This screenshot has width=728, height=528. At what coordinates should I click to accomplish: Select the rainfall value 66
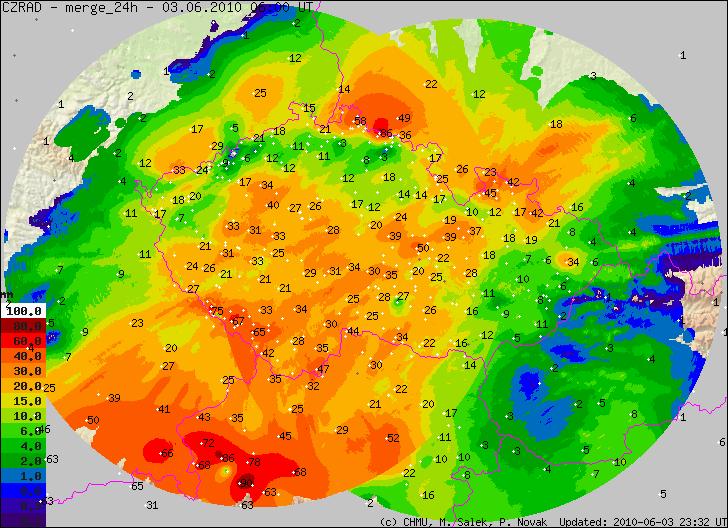[167, 453]
